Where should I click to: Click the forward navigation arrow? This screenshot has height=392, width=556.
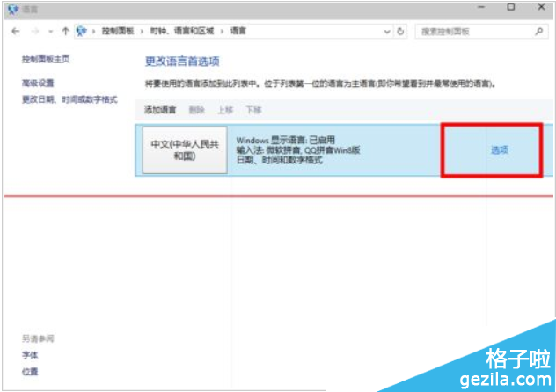point(35,31)
